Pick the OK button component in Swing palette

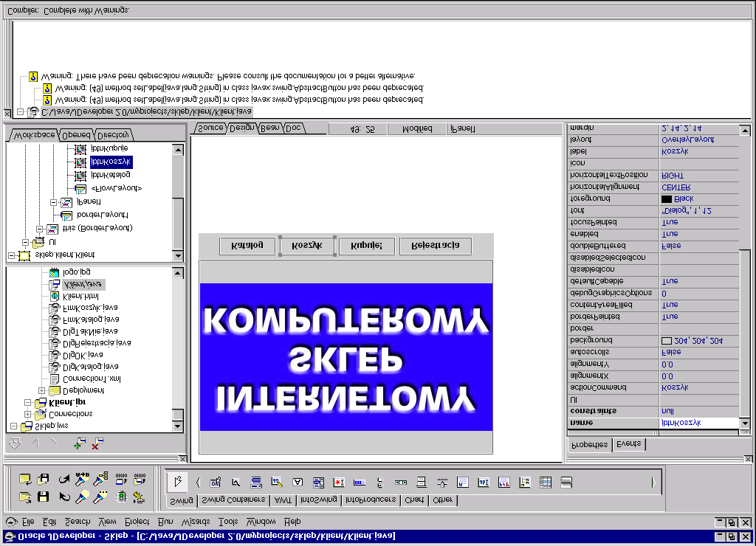pyautogui.click(x=215, y=482)
